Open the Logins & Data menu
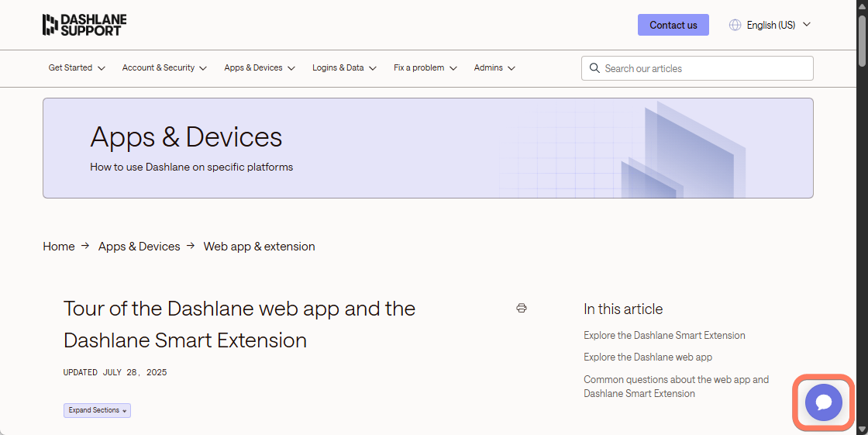 pos(344,67)
